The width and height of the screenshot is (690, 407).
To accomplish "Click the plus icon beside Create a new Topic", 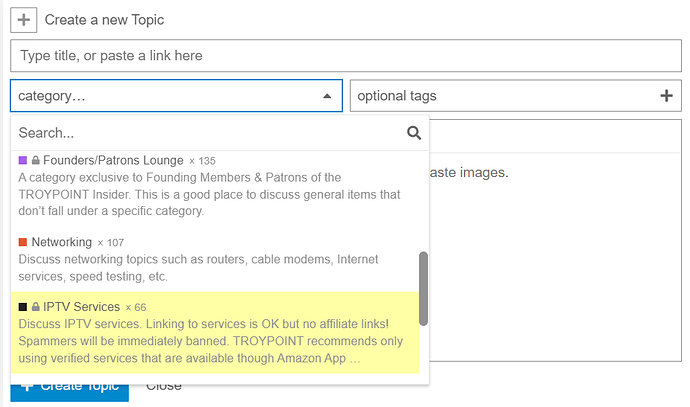I will pyautogui.click(x=26, y=20).
